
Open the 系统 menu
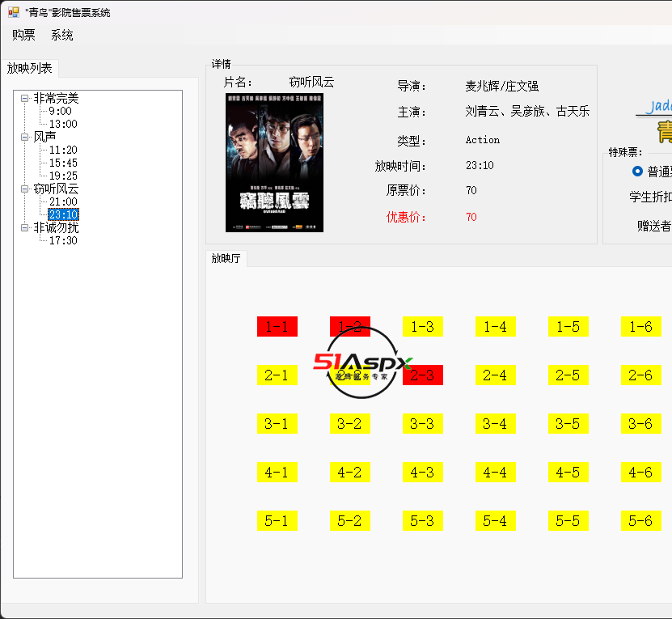click(62, 35)
